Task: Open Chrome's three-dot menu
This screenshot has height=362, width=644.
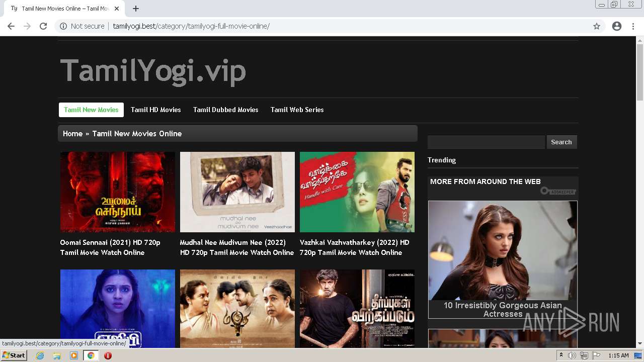Action: tap(633, 26)
